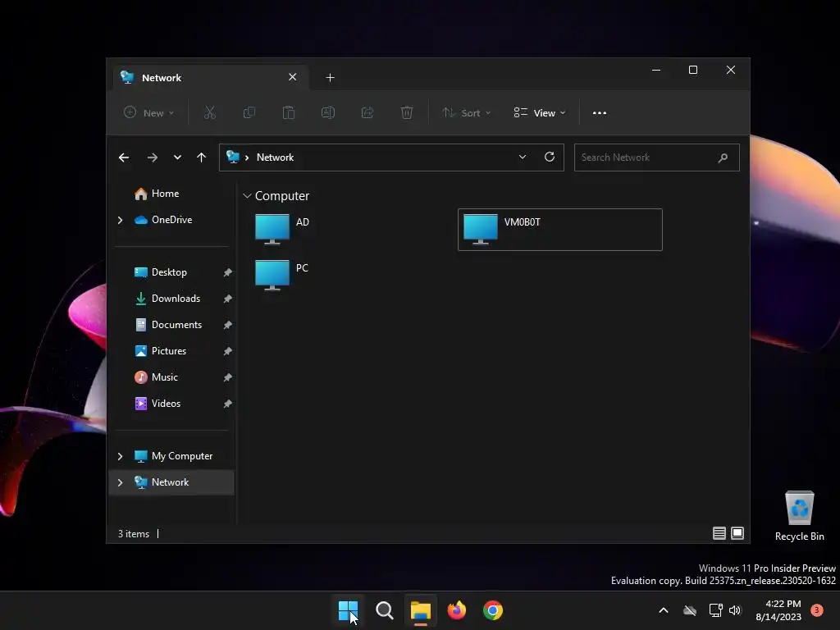
Task: Click the pin icon beside Downloads
Action: pos(228,299)
